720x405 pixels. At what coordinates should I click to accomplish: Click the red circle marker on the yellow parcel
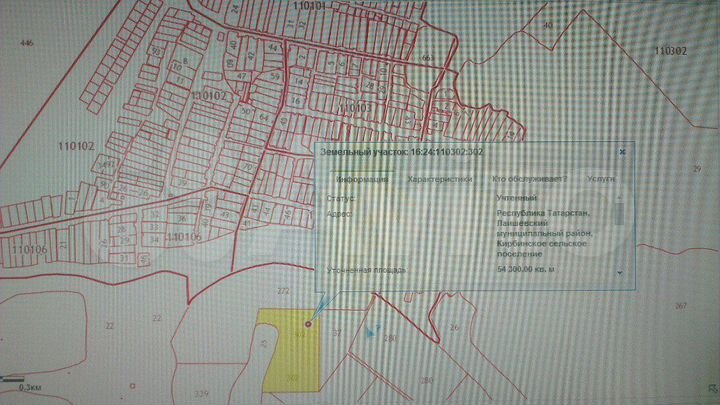tap(308, 324)
